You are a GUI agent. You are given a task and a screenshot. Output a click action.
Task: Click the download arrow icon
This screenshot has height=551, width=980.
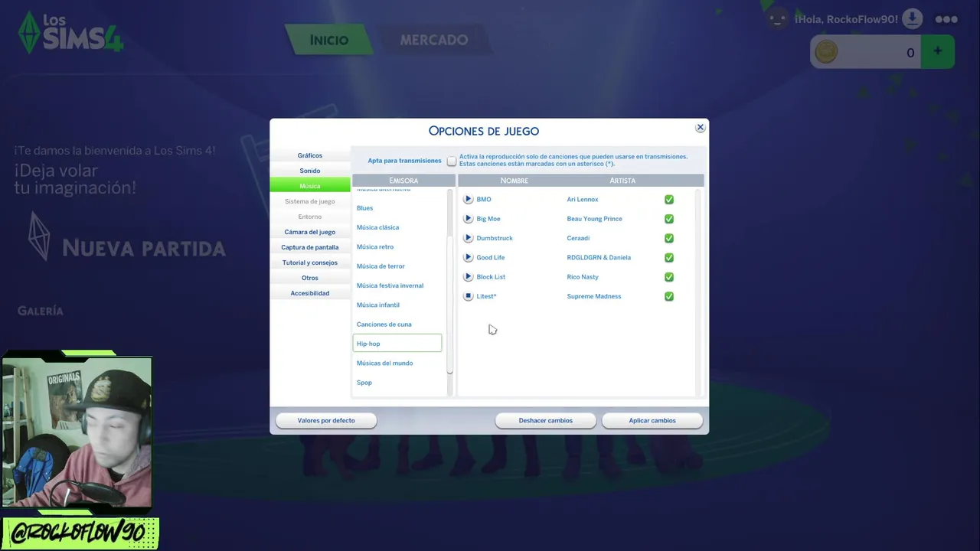click(x=913, y=18)
